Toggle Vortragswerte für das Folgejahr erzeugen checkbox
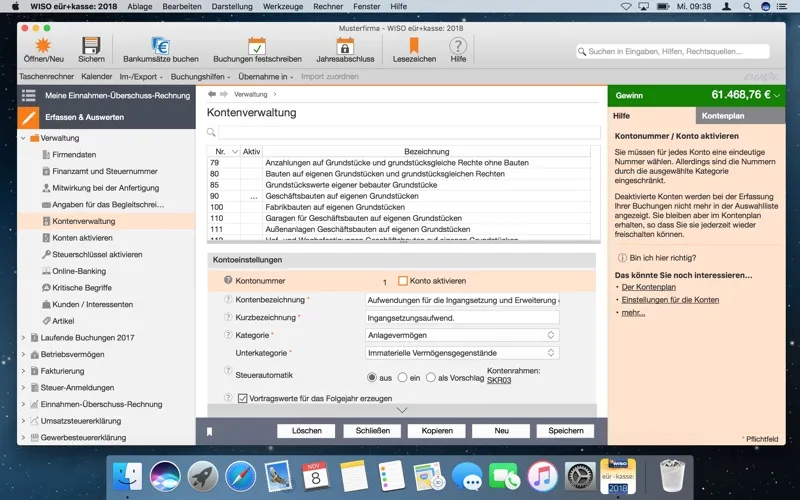The width and height of the screenshot is (800, 500). coord(242,398)
